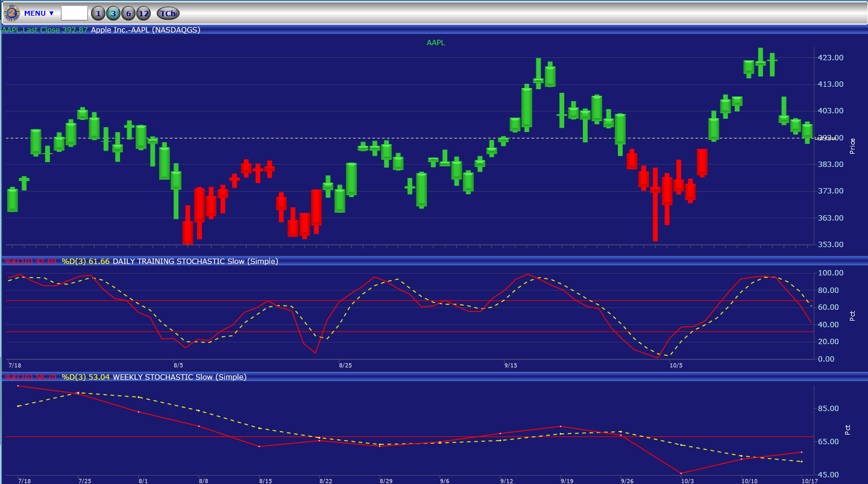Click the 8/5 date on daily axis
This screenshot has width=868, height=484.
coord(178,365)
